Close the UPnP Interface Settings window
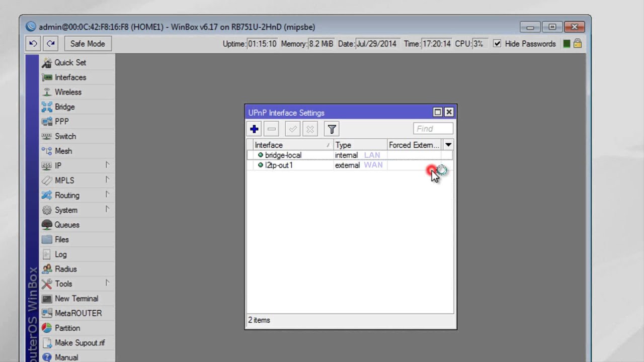 (x=449, y=112)
